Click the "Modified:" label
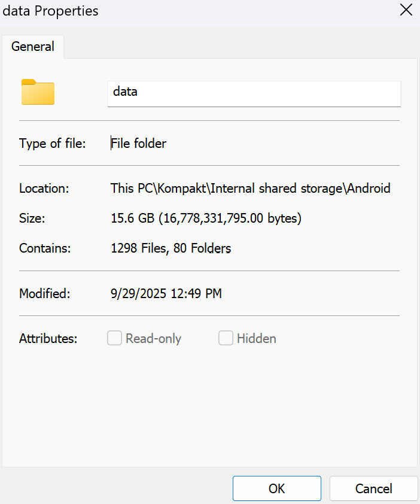The width and height of the screenshot is (420, 504). pos(45,294)
